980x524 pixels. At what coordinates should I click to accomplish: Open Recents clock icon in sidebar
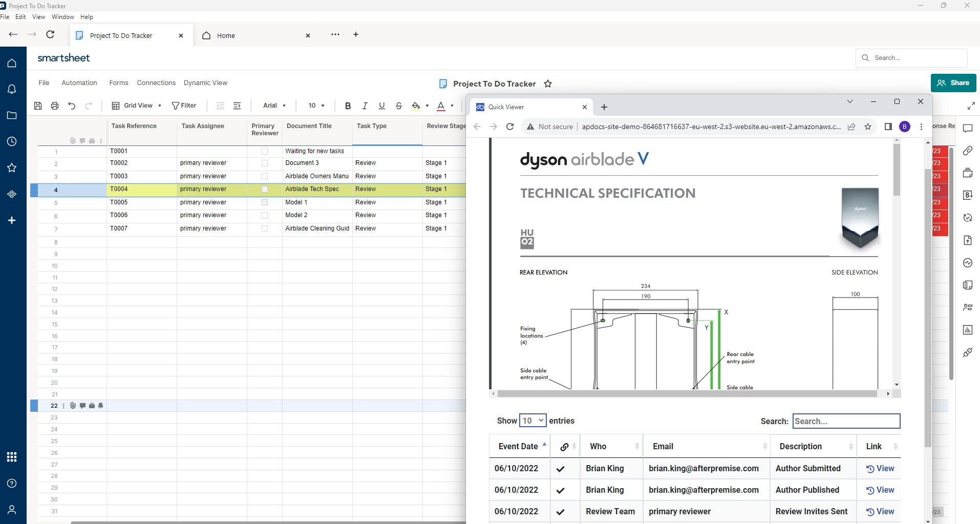point(12,141)
